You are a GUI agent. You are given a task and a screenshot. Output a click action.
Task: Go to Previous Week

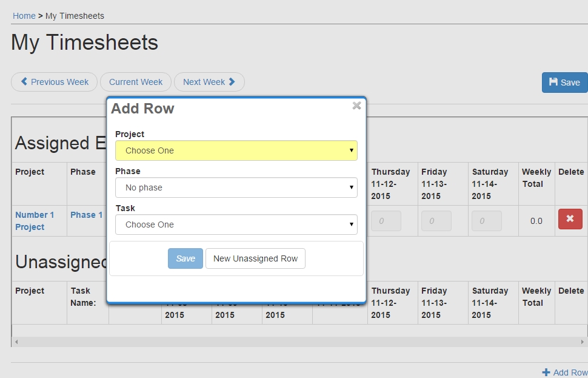pyautogui.click(x=55, y=82)
